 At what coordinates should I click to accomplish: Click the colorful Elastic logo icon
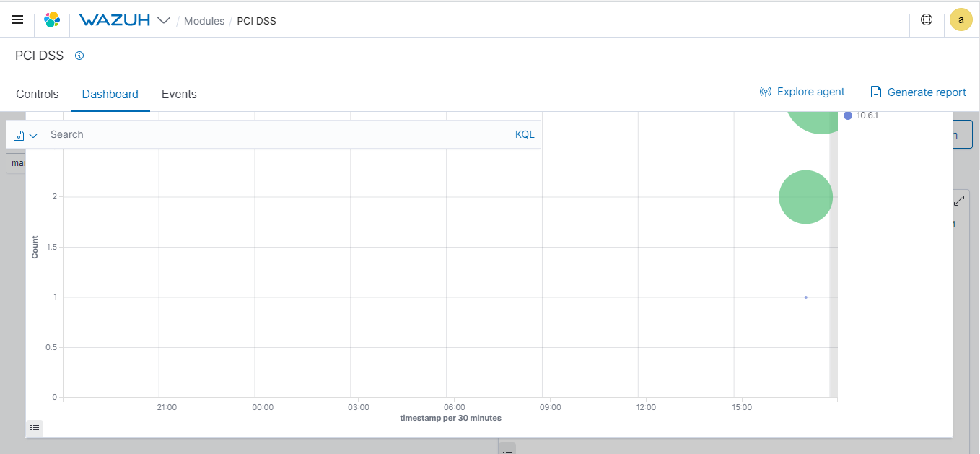pos(51,19)
